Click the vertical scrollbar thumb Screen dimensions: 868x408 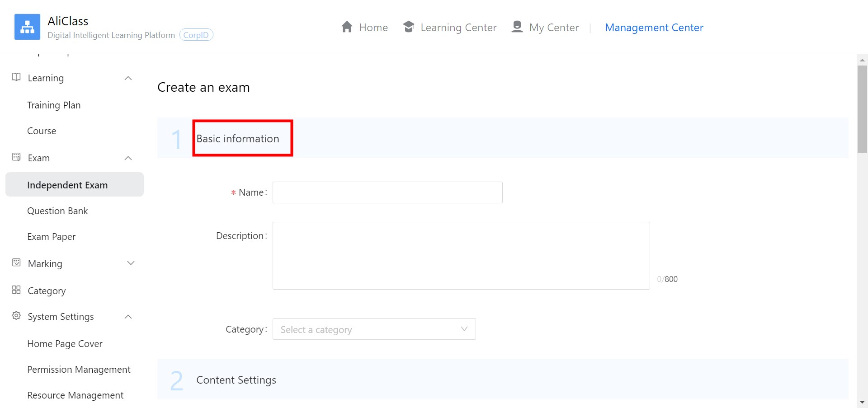[862, 109]
